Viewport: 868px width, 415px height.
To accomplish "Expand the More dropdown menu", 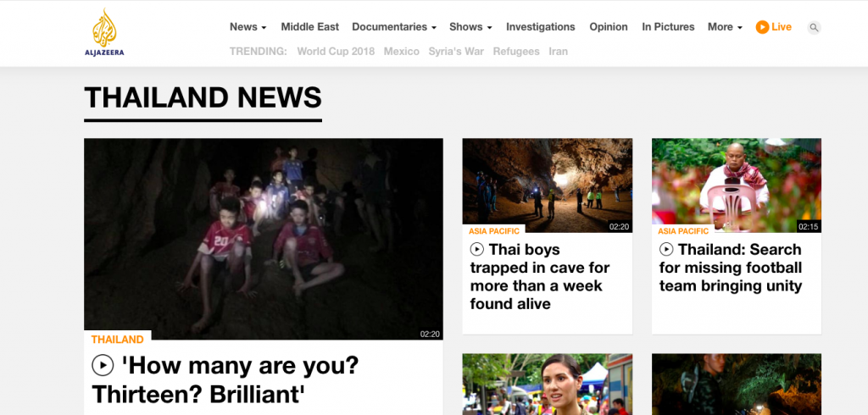I will click(725, 27).
